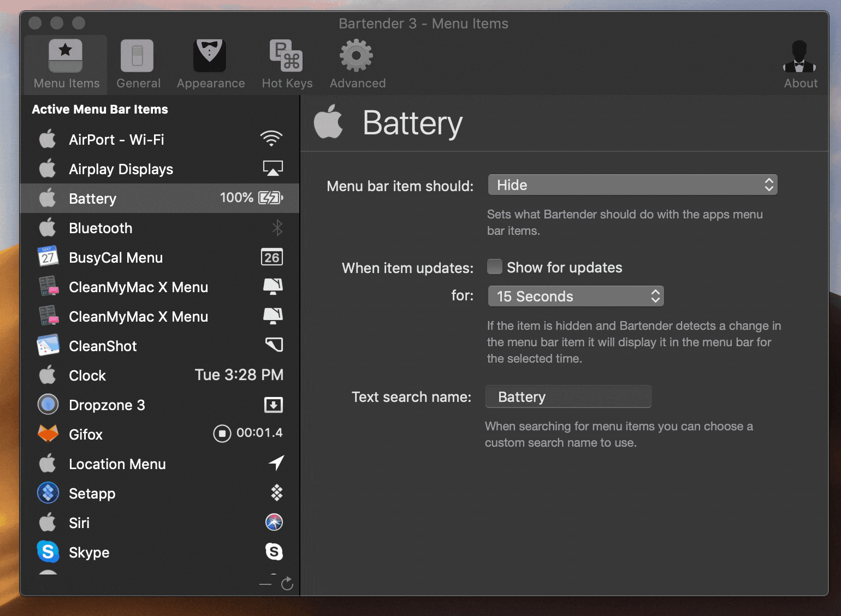Viewport: 841px width, 616px height.
Task: Select the CleanShot row
Action: point(159,346)
